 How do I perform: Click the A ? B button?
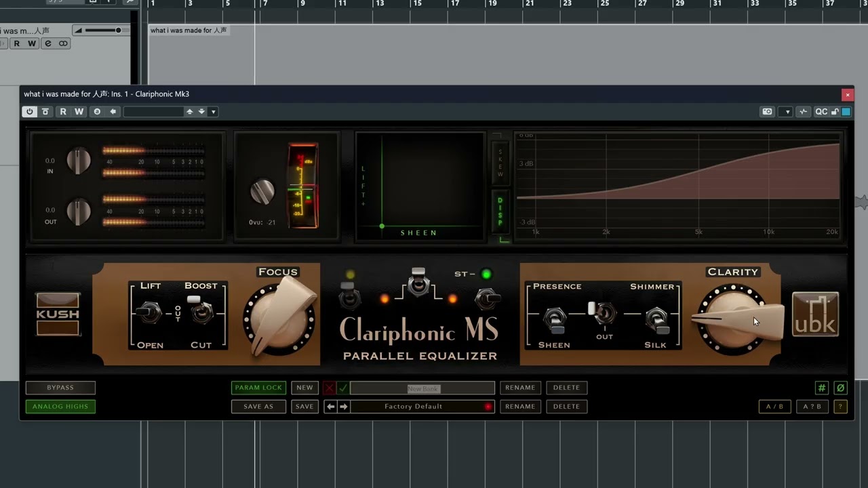pos(812,407)
